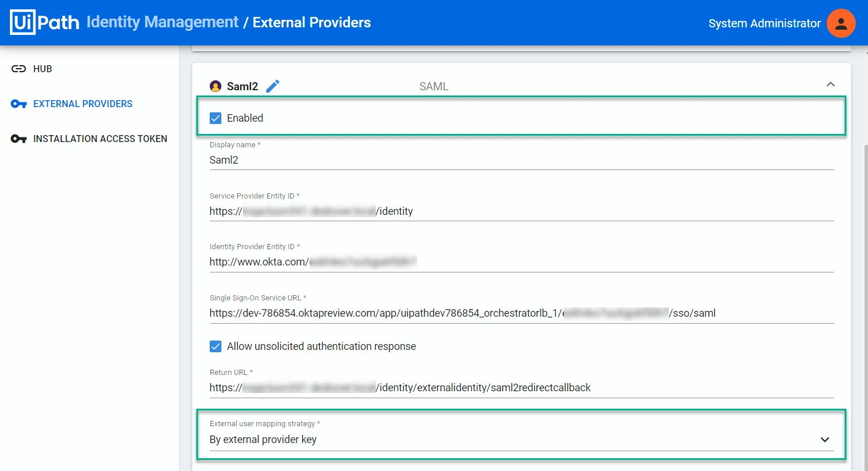This screenshot has width=868, height=471.
Task: Toggle Allow unsolicited authentication response checkbox
Action: [x=216, y=346]
